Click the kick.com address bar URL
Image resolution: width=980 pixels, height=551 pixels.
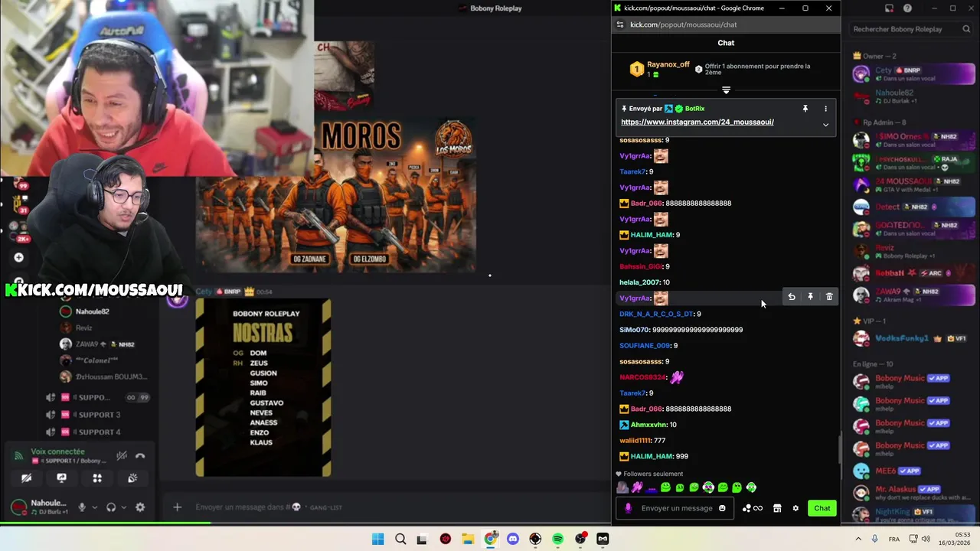(x=683, y=24)
